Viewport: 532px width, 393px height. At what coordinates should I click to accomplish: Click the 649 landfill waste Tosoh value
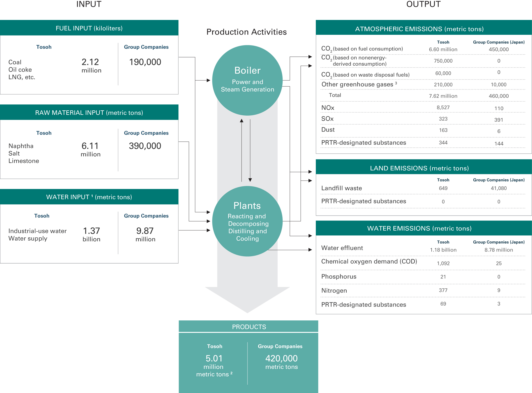coord(443,188)
